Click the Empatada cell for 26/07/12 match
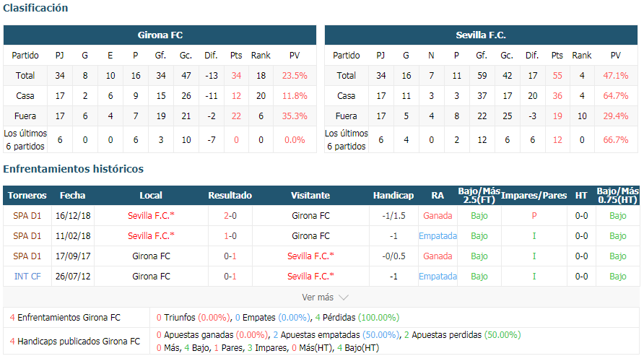The height and width of the screenshot is (356, 644). click(438, 277)
